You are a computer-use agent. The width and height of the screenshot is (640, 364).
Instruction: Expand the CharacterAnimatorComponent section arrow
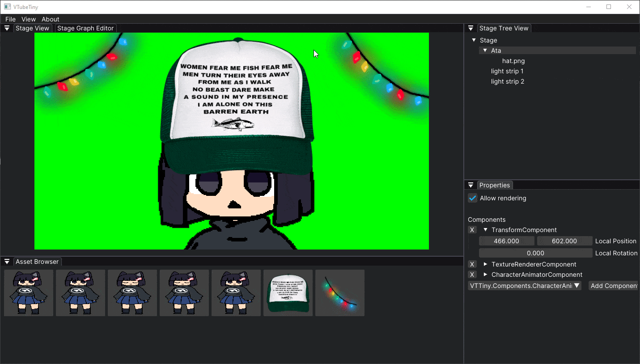point(486,275)
